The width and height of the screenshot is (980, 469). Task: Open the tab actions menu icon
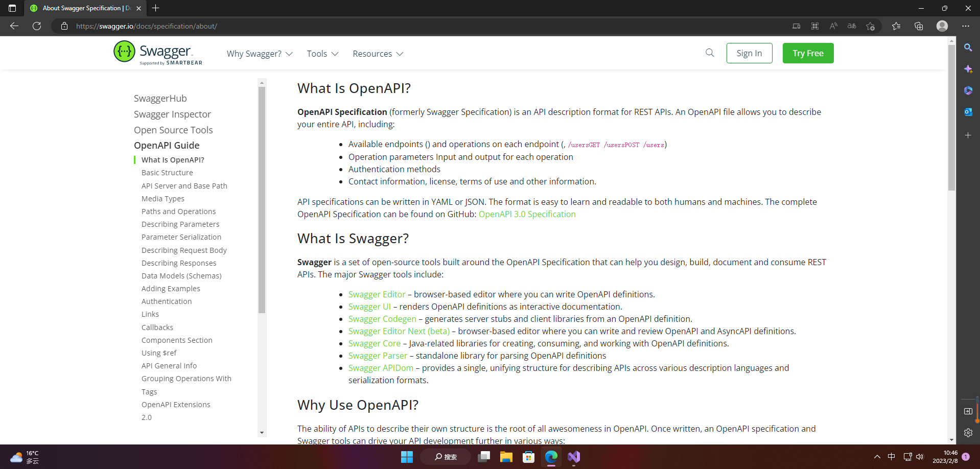coord(12,8)
